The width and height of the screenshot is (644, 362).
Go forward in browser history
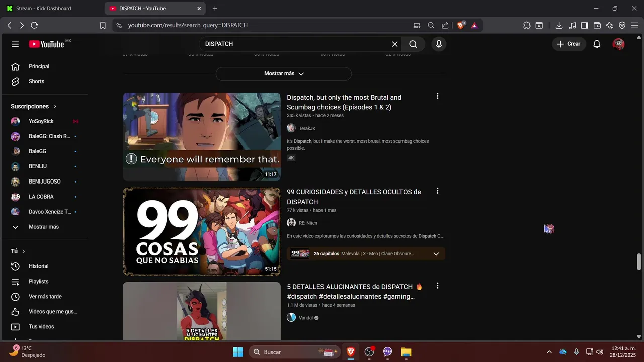(22, 25)
